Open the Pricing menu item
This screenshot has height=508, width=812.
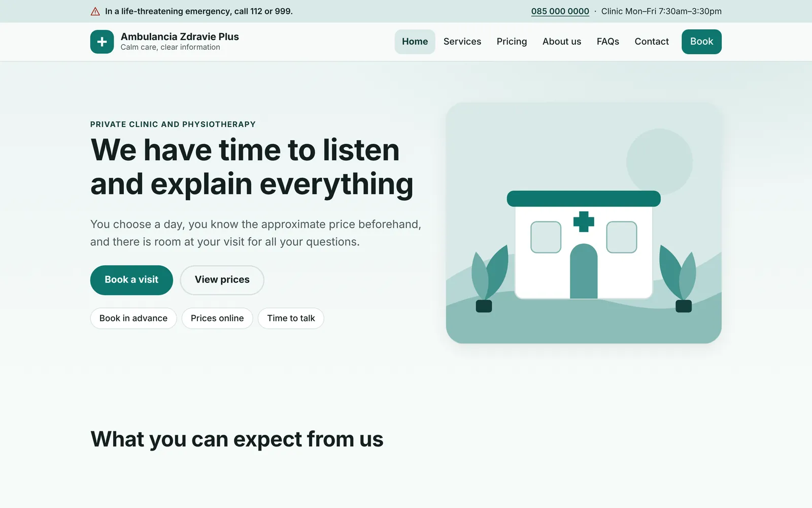pos(512,42)
